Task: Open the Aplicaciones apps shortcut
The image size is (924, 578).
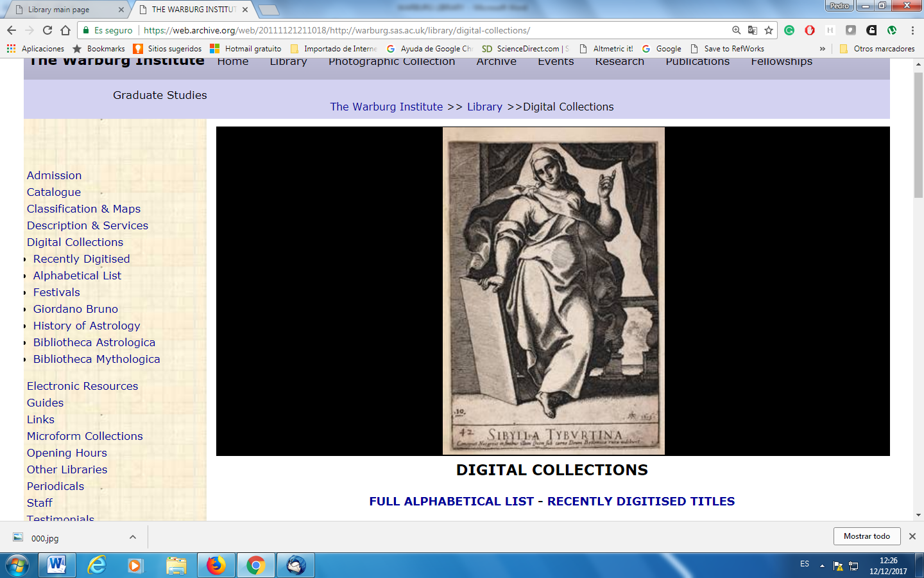Action: (35, 49)
